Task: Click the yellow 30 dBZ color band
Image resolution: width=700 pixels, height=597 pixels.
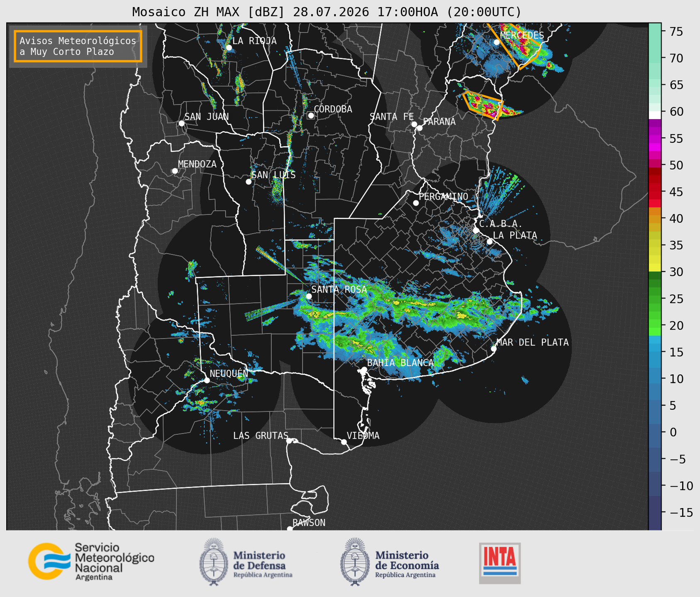Action: pyautogui.click(x=655, y=269)
